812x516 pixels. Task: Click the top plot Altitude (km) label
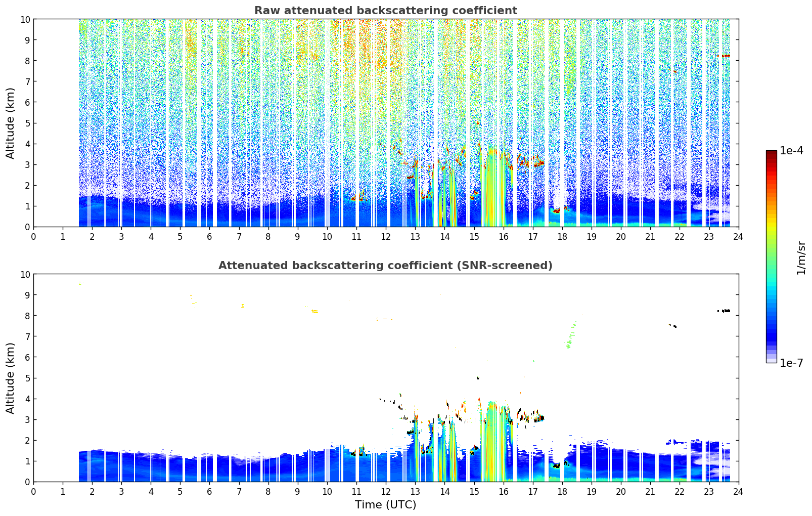click(x=11, y=123)
